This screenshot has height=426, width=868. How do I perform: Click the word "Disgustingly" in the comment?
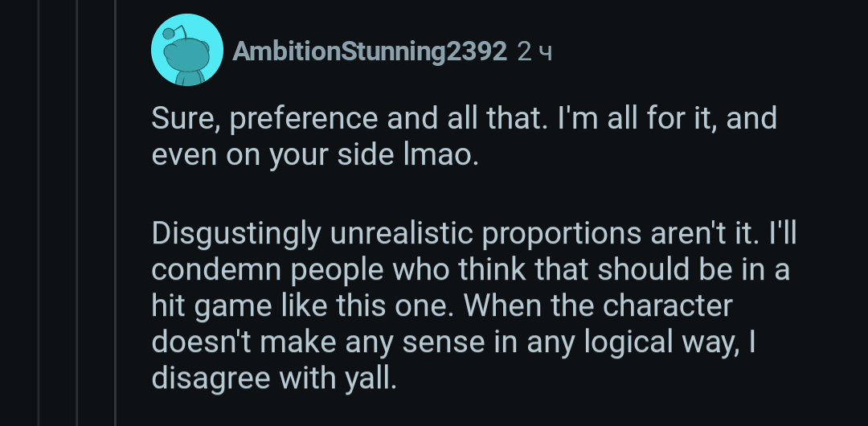point(235,233)
